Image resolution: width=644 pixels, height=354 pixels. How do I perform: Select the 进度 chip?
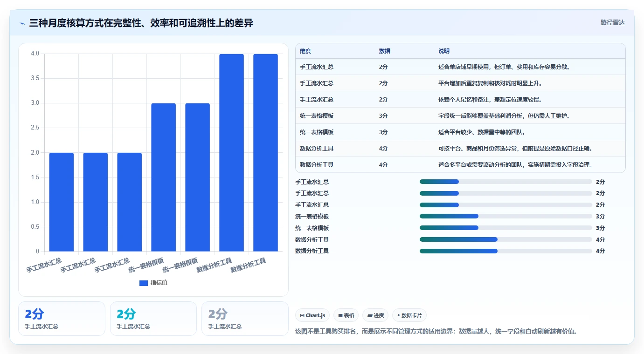tap(375, 315)
